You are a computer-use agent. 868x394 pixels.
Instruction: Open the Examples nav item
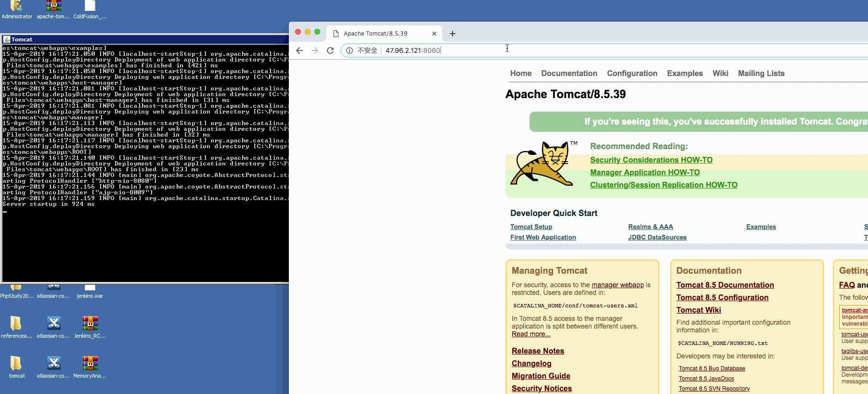click(x=685, y=73)
